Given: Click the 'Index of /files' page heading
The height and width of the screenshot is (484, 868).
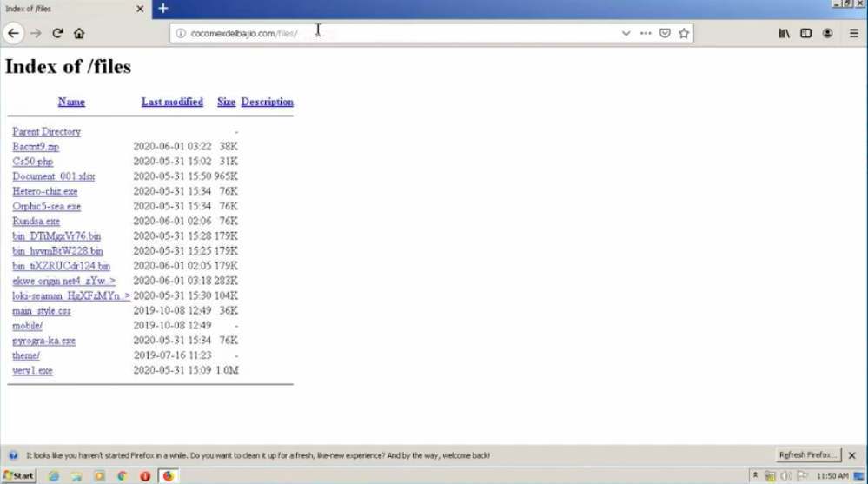Looking at the screenshot, I should [68, 67].
